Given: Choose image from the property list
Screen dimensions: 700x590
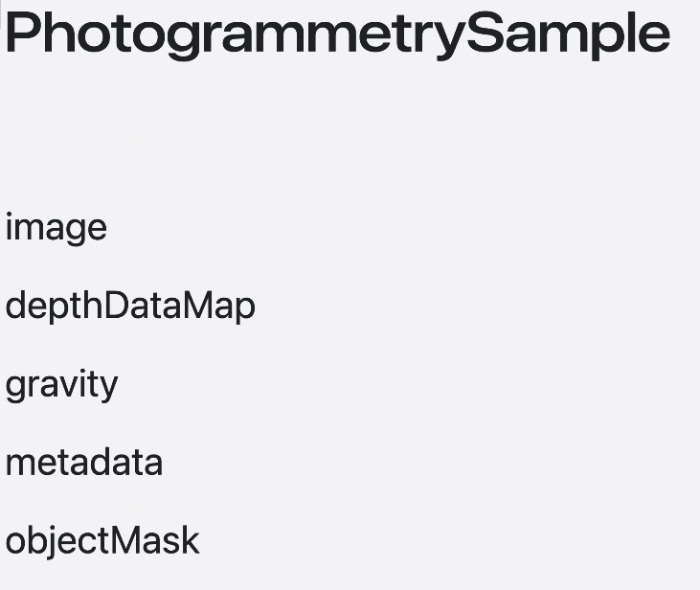Looking at the screenshot, I should 56,228.
